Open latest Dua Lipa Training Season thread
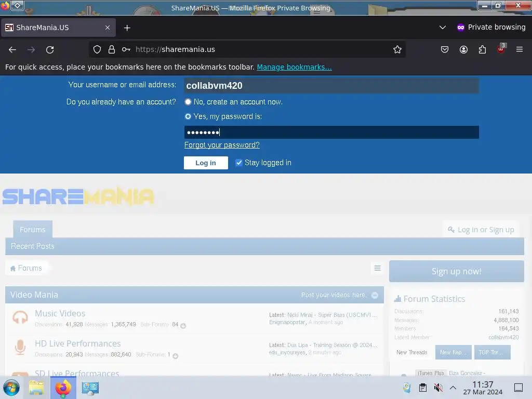 pos(332,345)
